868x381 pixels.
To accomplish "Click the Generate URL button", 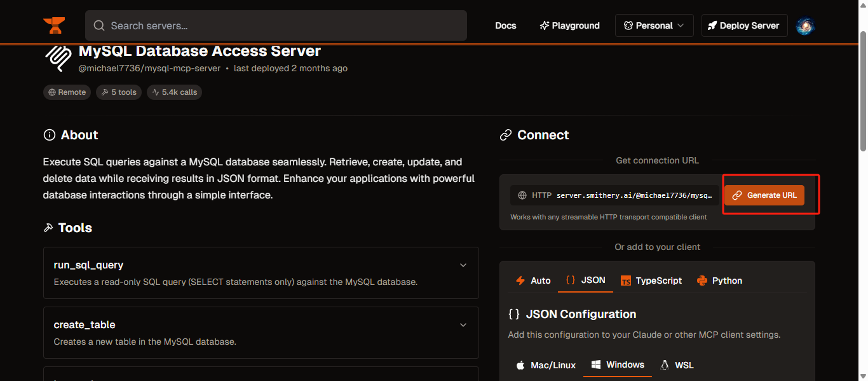I will pos(764,195).
